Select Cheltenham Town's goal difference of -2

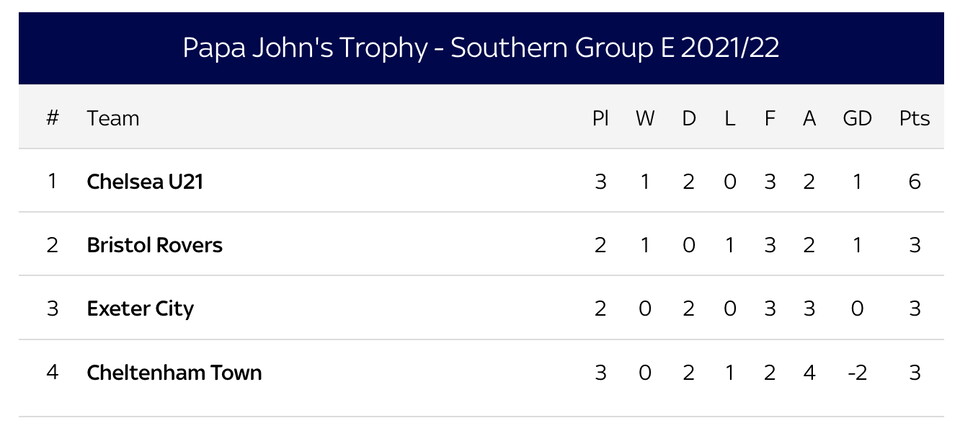point(857,373)
